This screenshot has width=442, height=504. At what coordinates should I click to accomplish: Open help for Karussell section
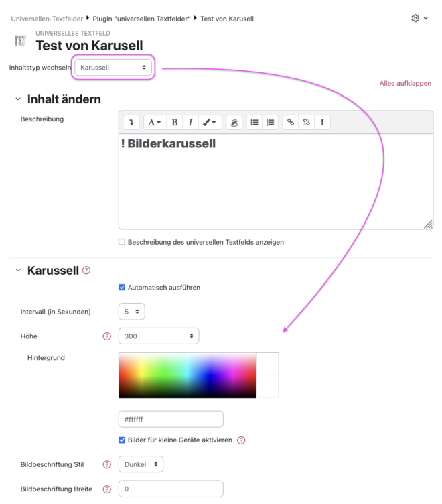86,270
